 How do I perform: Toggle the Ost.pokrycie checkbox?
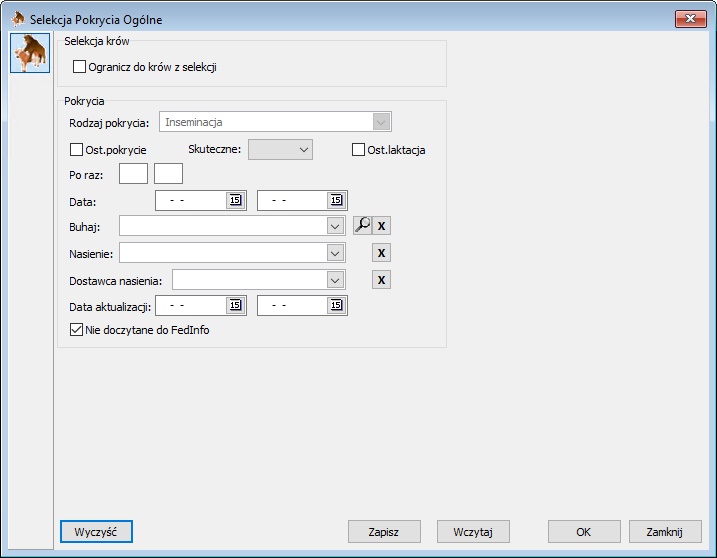click(x=77, y=150)
